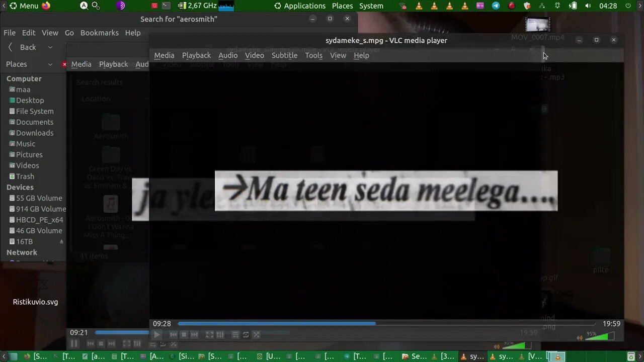The height and width of the screenshot is (362, 644).
Task: Open the Tools menu in VLC
Action: (x=313, y=55)
